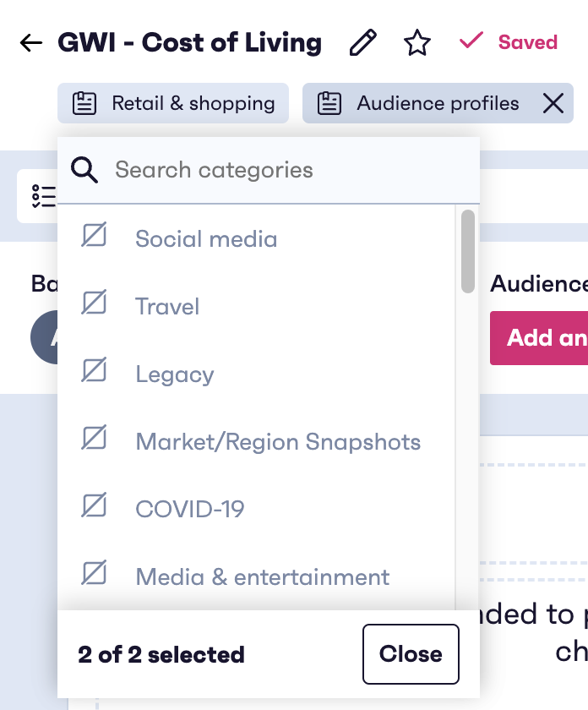The height and width of the screenshot is (710, 588).
Task: Mark dashboard as favorite with star
Action: pos(416,42)
